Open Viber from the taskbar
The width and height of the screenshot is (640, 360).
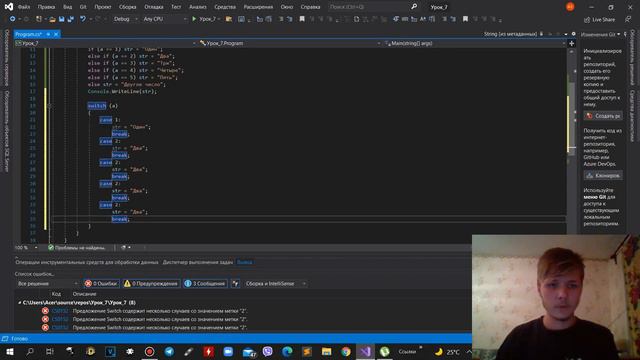[267, 351]
